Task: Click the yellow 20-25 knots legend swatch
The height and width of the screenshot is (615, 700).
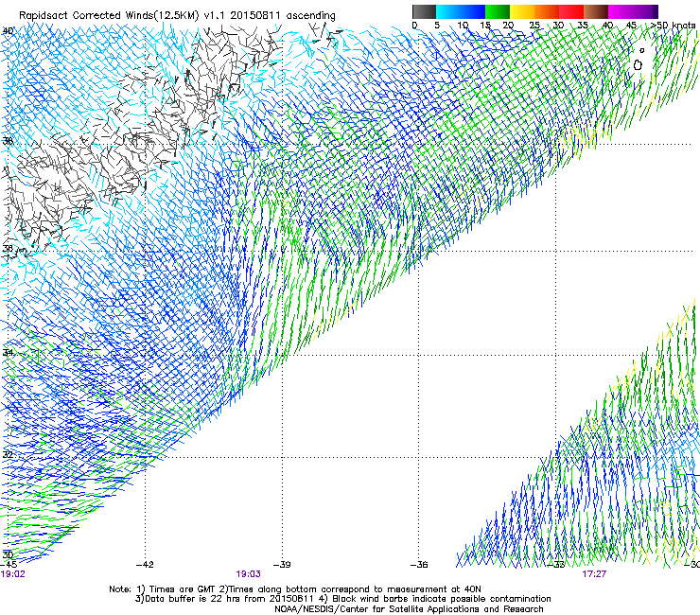Action: [522, 11]
